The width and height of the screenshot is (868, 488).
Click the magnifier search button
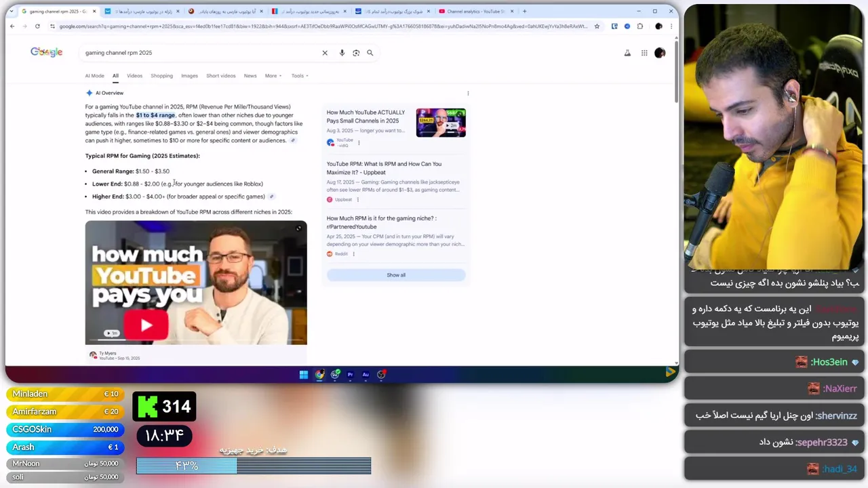(370, 53)
